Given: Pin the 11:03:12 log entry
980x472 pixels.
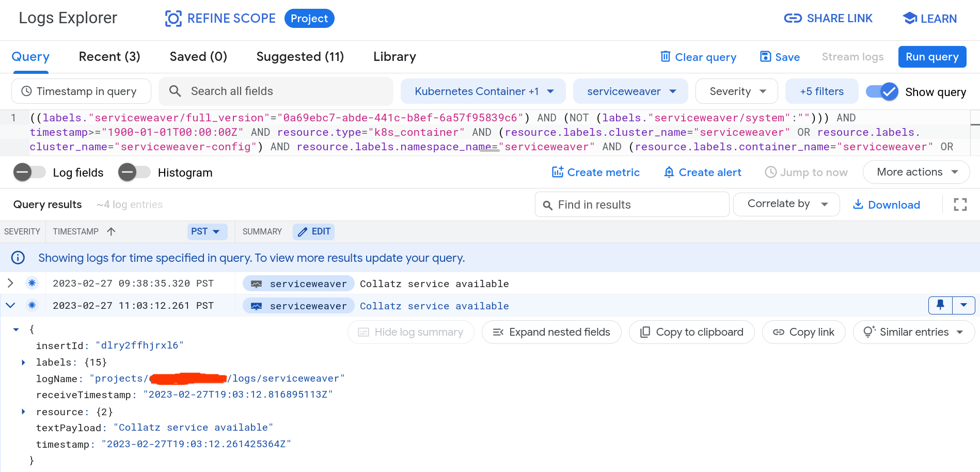Looking at the screenshot, I should 940,305.
